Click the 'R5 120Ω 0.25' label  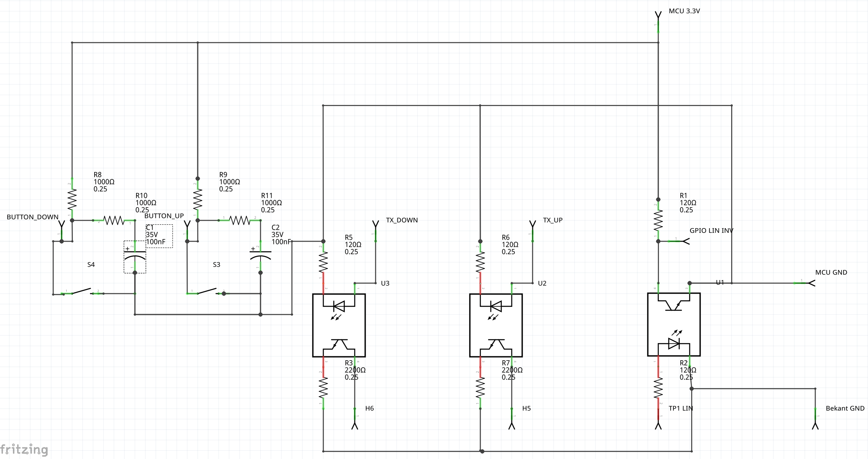coord(353,245)
